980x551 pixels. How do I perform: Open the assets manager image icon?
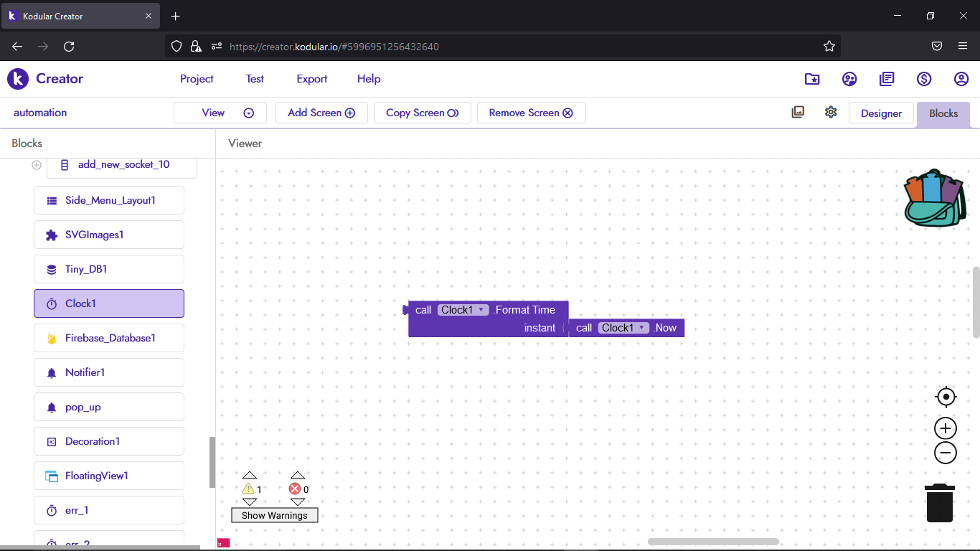[798, 112]
